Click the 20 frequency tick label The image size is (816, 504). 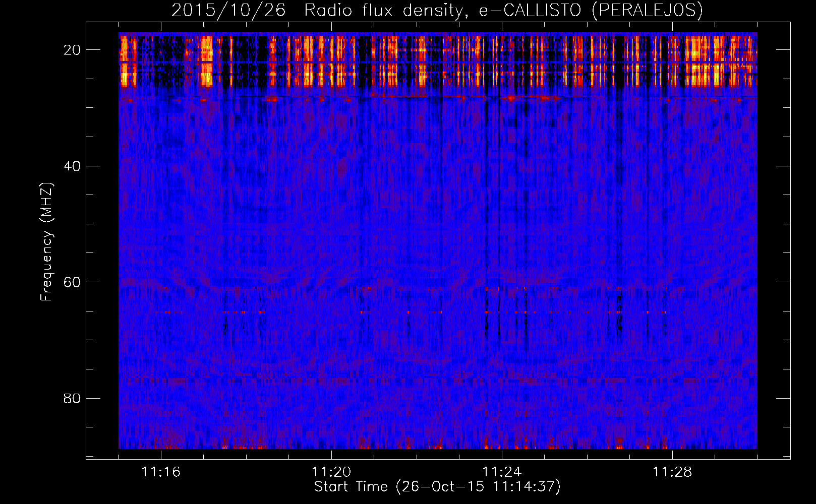73,50
